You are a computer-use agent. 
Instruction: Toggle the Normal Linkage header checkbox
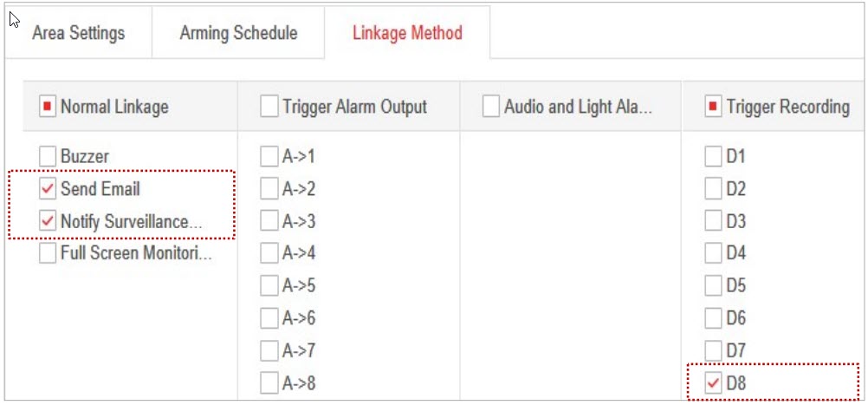click(x=48, y=107)
